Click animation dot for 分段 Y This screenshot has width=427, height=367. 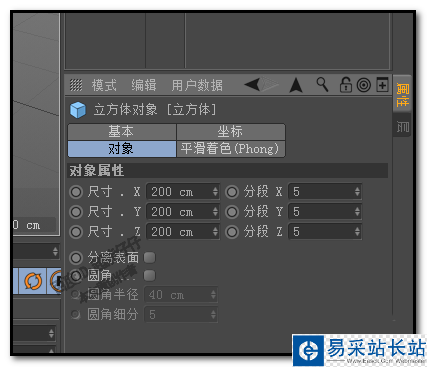click(232, 212)
